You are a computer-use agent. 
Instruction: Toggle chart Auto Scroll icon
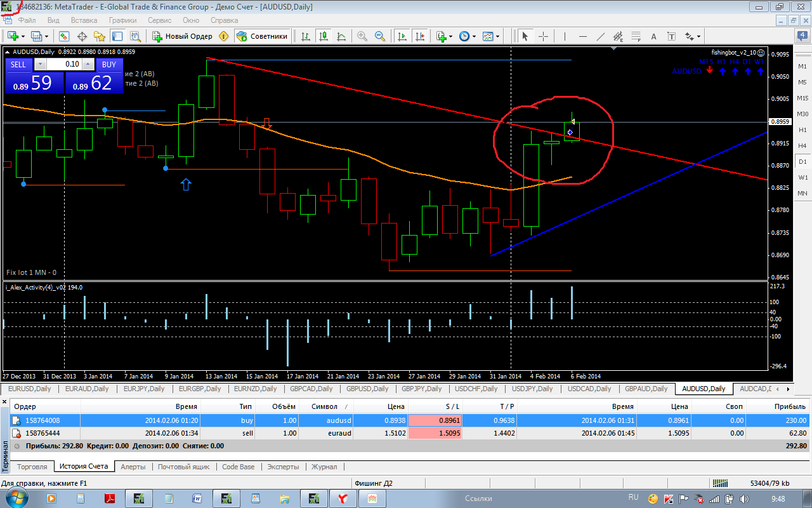tap(401, 36)
